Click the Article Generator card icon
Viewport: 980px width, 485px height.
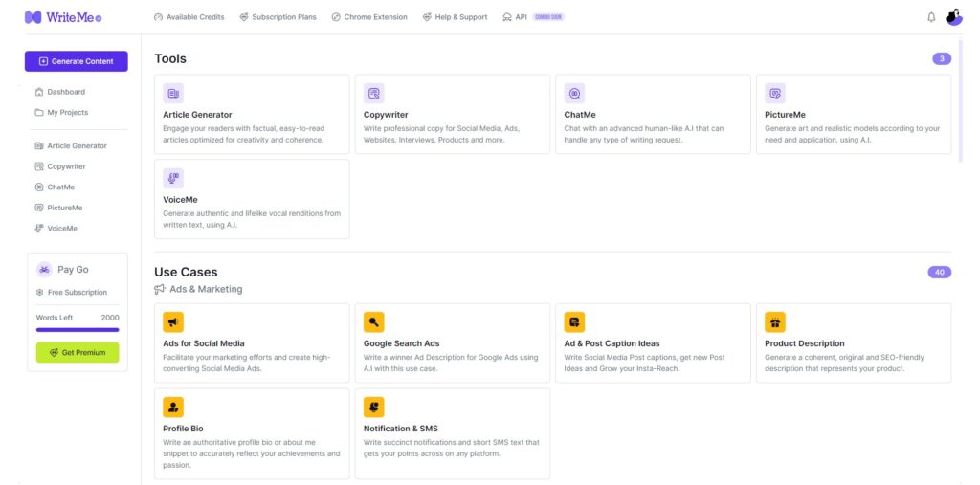point(173,93)
